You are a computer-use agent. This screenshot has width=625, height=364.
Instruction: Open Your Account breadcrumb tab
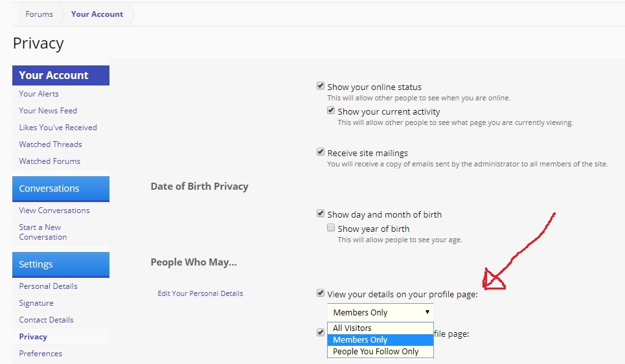coord(97,14)
